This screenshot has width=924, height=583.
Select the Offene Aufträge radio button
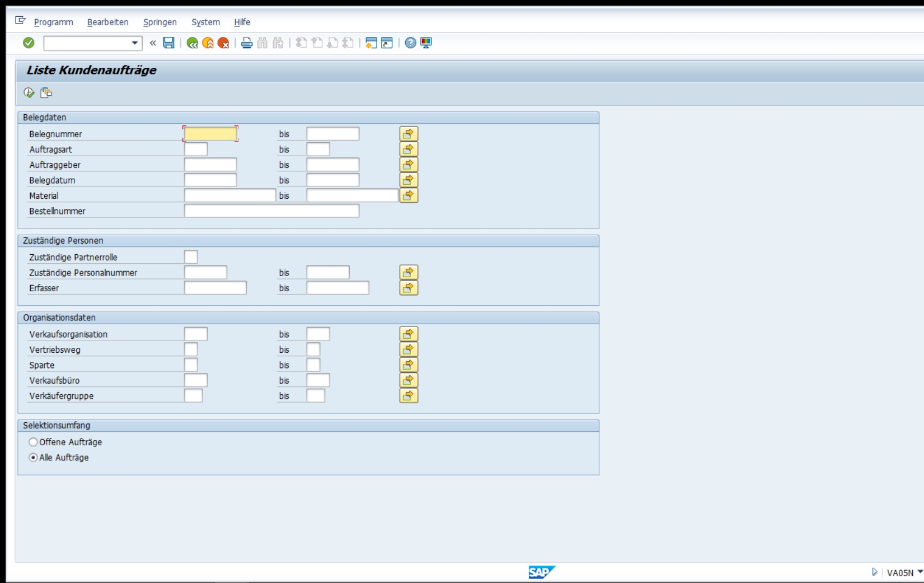point(33,442)
